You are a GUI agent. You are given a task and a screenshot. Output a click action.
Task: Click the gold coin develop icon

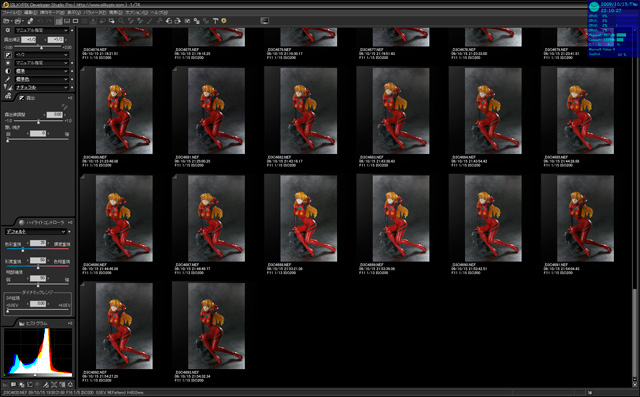[224, 21]
